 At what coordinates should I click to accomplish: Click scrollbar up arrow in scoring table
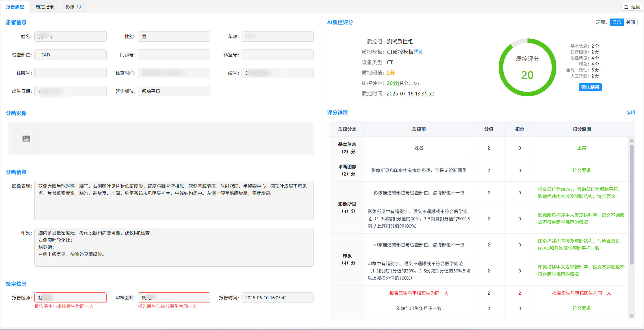(x=632, y=141)
